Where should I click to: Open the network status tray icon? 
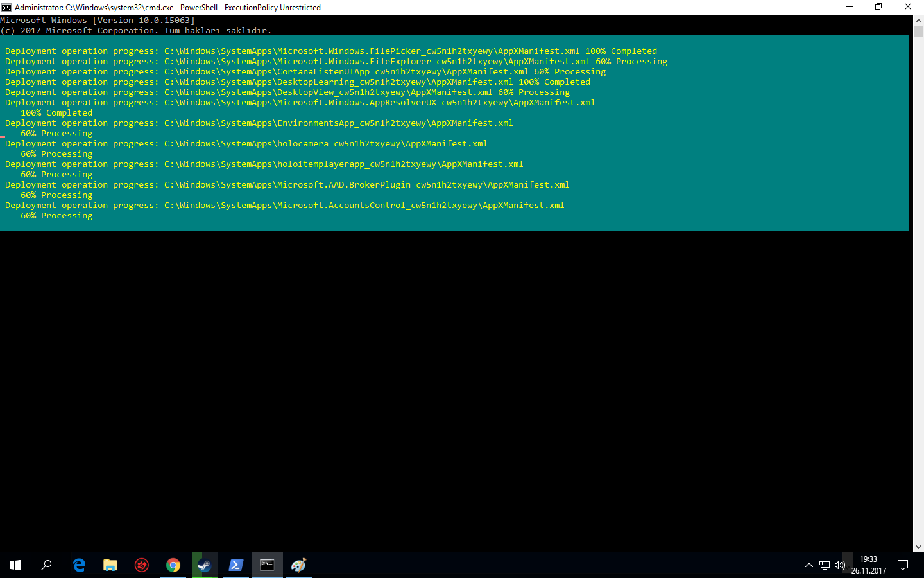[825, 565]
